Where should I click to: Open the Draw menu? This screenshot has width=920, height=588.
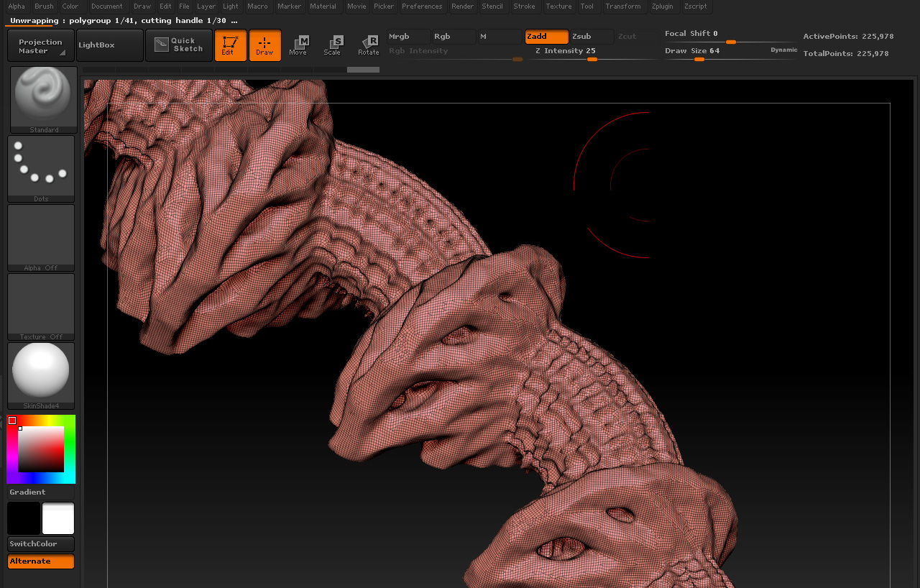[x=142, y=6]
